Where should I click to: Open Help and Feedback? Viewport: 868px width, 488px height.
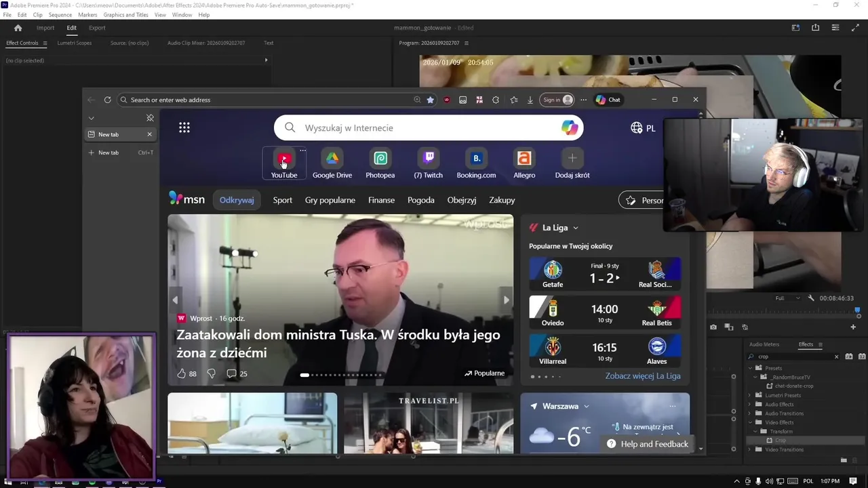pos(647,444)
